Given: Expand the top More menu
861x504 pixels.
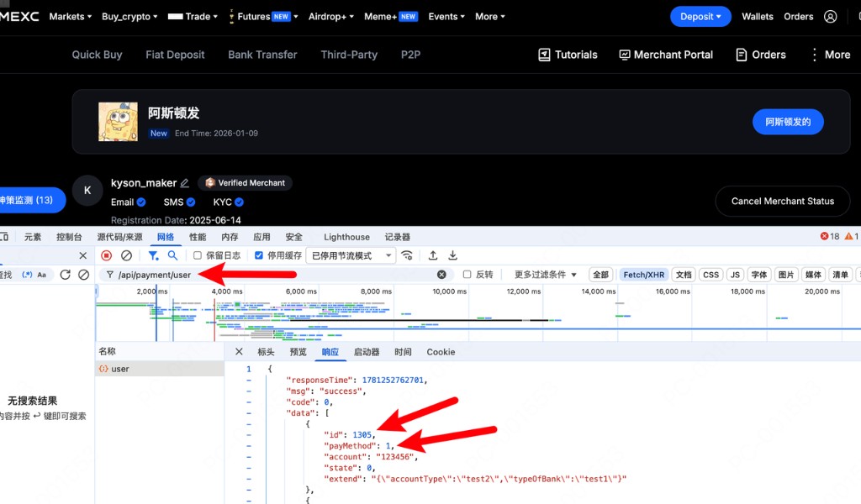Looking at the screenshot, I should point(490,17).
